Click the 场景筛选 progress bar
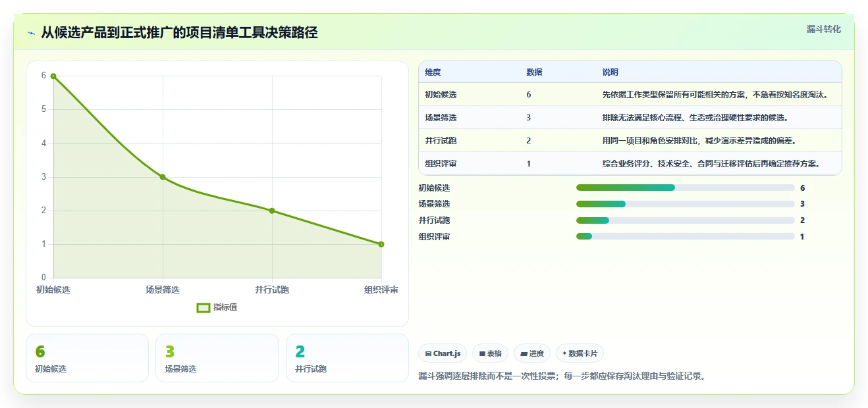This screenshot has height=408, width=868. pyautogui.click(x=685, y=204)
